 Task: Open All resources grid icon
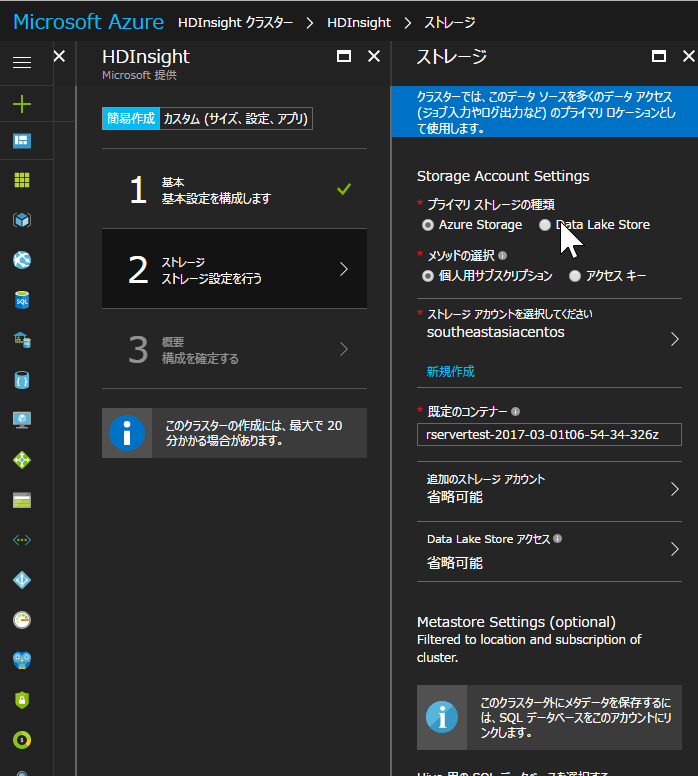click(x=22, y=180)
